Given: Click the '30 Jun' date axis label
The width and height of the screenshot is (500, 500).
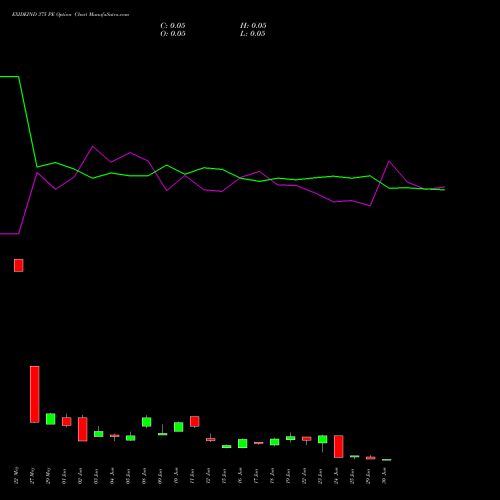Looking at the screenshot, I should point(384,476).
